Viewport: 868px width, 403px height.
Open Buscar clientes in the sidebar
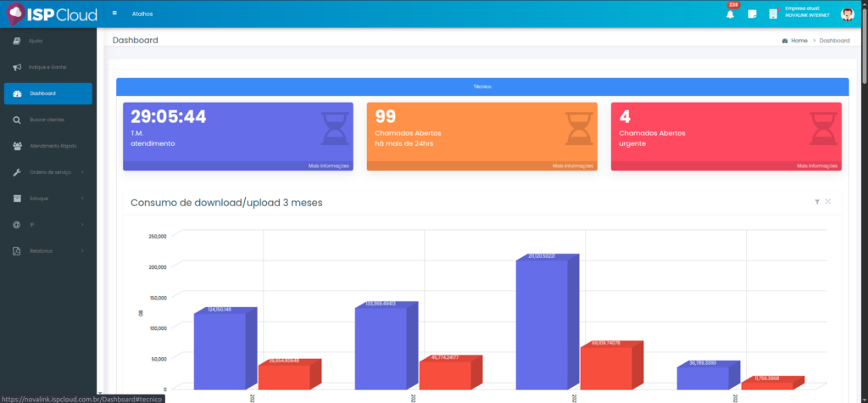(x=47, y=120)
